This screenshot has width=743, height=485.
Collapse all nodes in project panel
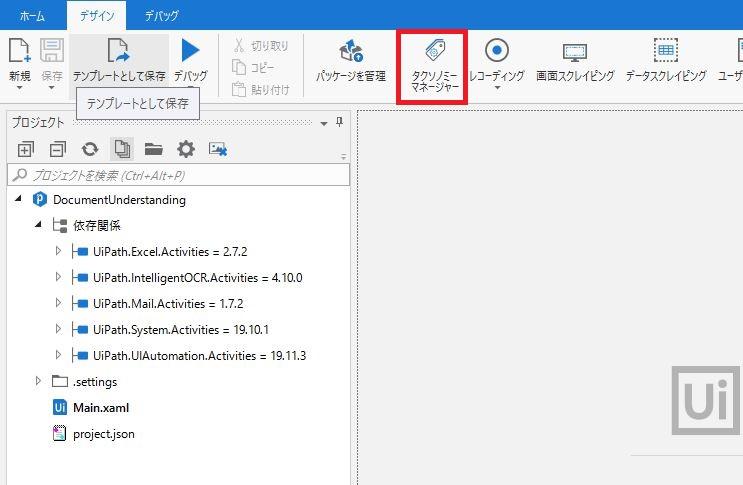58,150
